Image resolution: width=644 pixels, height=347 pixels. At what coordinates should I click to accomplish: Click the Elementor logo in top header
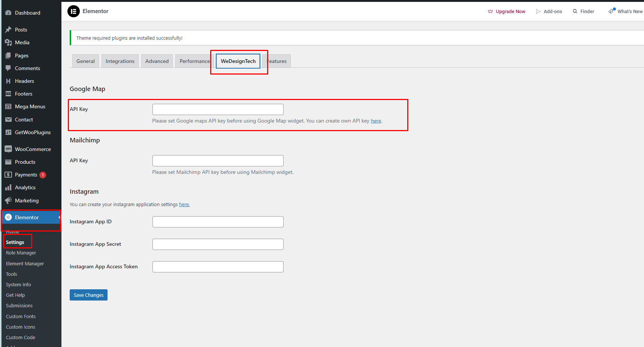click(x=73, y=11)
